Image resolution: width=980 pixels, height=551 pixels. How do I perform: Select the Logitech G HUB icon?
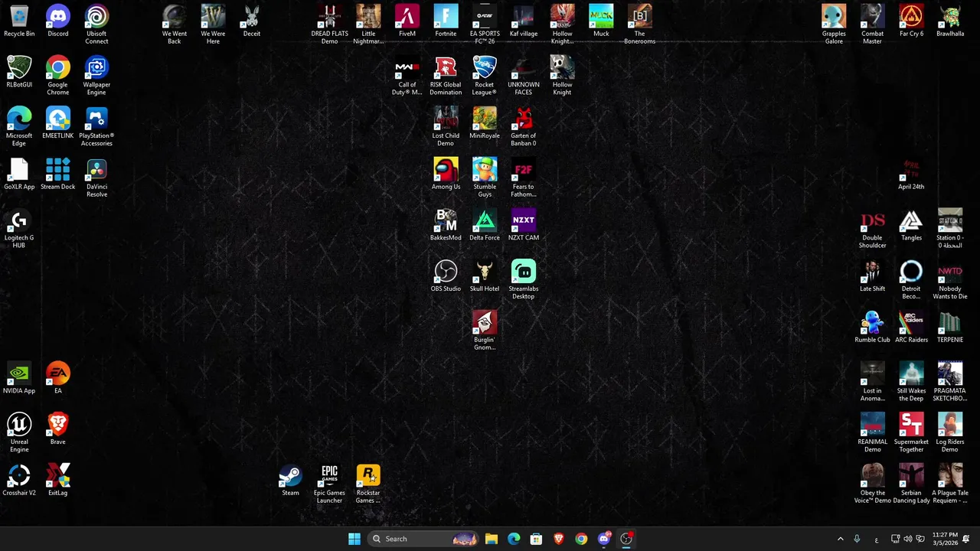coord(19,229)
